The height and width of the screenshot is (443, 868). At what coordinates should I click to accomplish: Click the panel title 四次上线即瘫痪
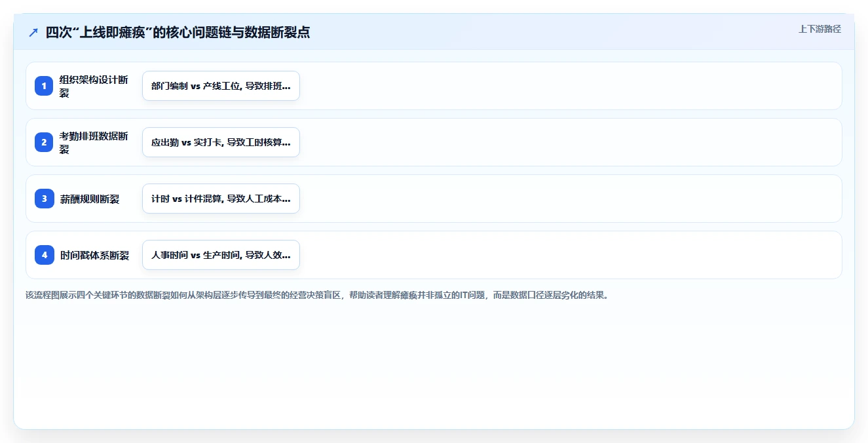178,32
